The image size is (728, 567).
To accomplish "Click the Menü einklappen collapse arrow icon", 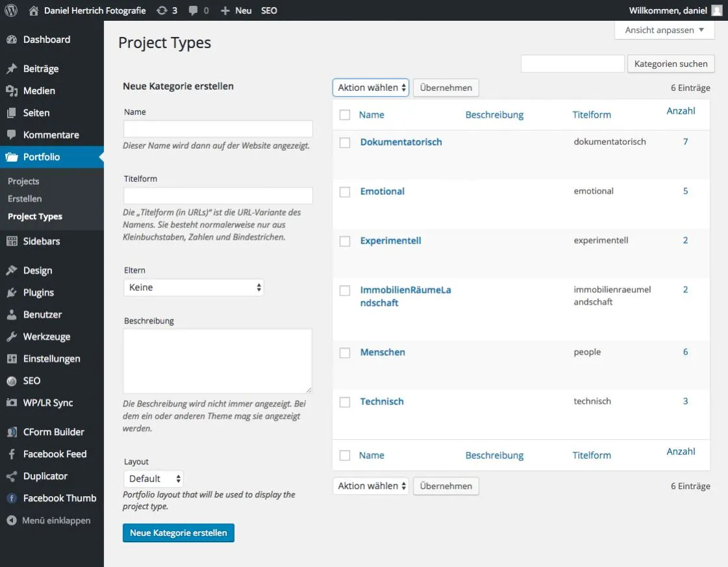I will pos(12,521).
